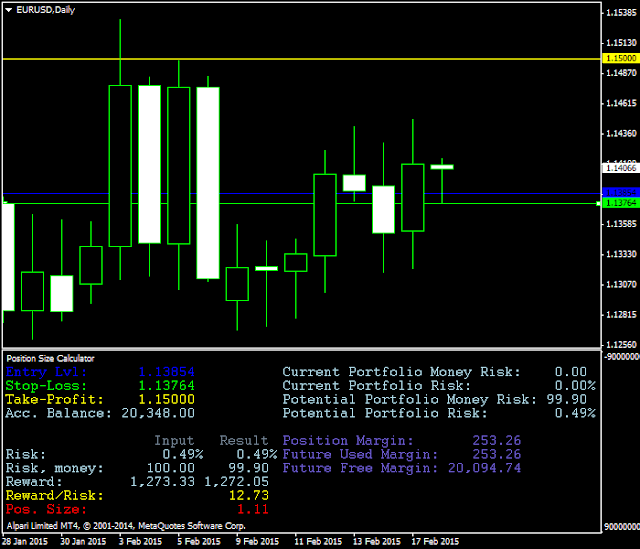Click stop-loss value 1.13764 in calculator panel
This screenshot has height=549, width=640.
166,385
